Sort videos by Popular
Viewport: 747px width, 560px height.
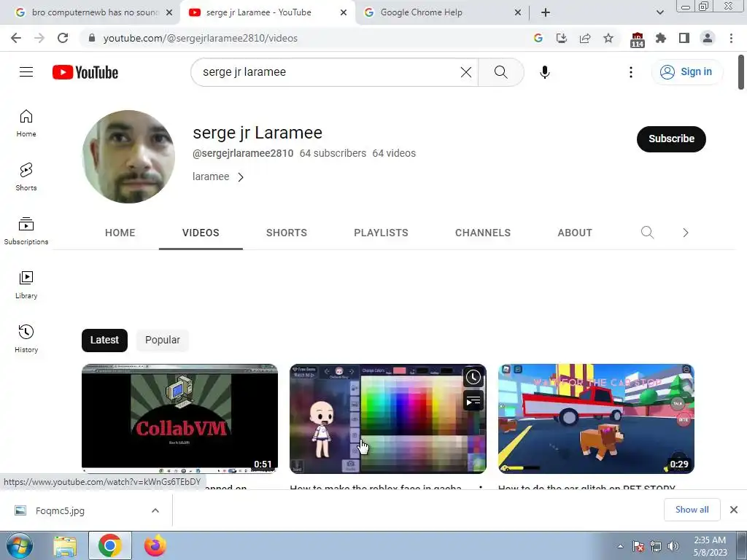click(x=163, y=340)
